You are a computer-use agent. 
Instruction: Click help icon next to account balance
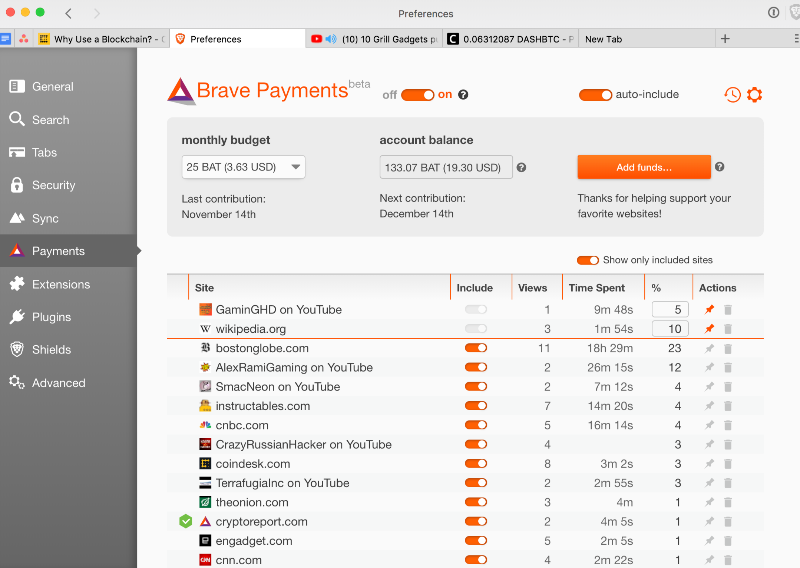pos(521,167)
